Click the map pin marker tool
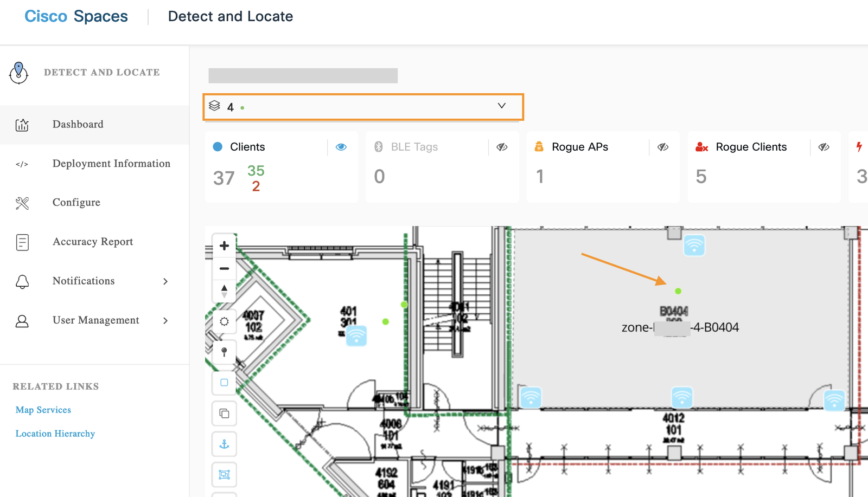Screen dimensions: 868x497 [224, 352]
